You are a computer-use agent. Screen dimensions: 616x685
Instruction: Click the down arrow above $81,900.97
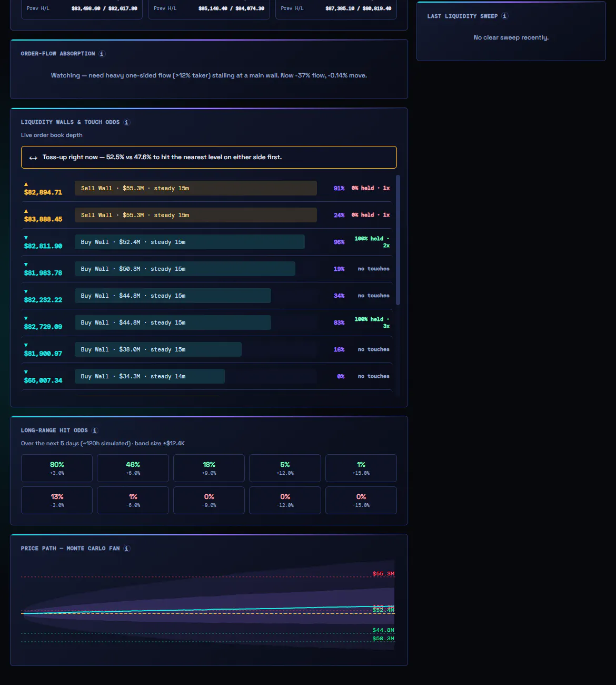point(26,345)
